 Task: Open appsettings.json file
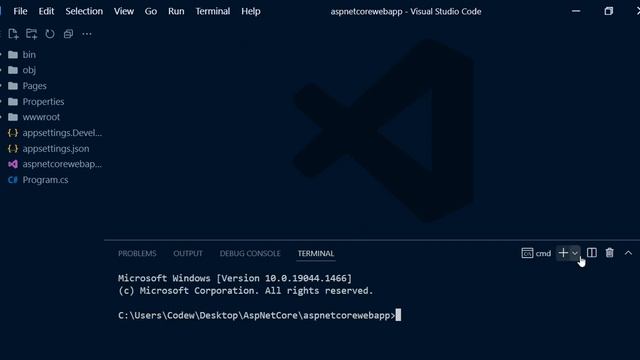[56, 149]
